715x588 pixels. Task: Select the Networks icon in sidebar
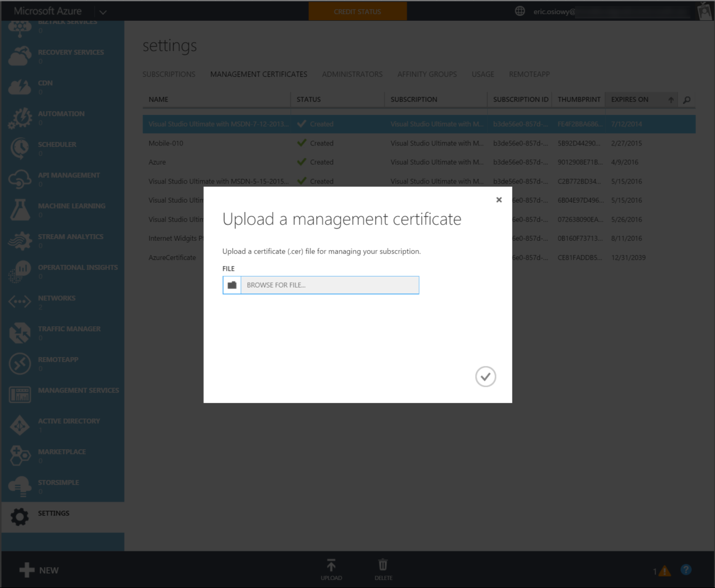[x=20, y=302]
